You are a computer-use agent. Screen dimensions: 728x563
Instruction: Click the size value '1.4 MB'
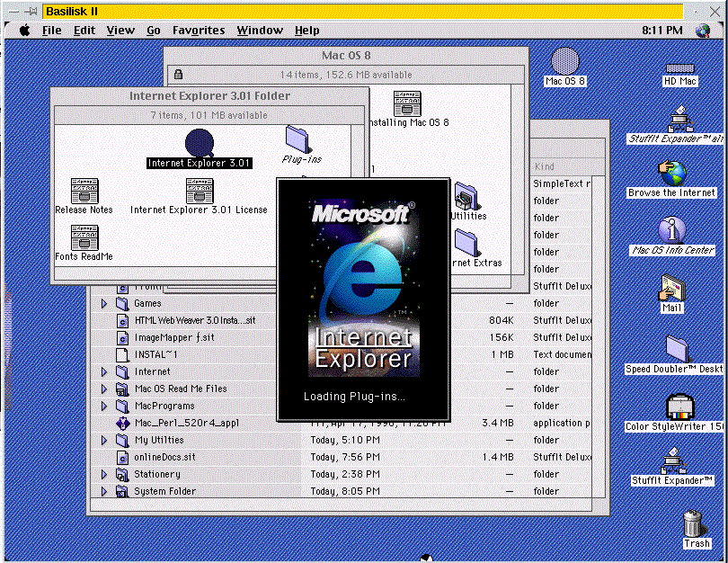pos(498,457)
